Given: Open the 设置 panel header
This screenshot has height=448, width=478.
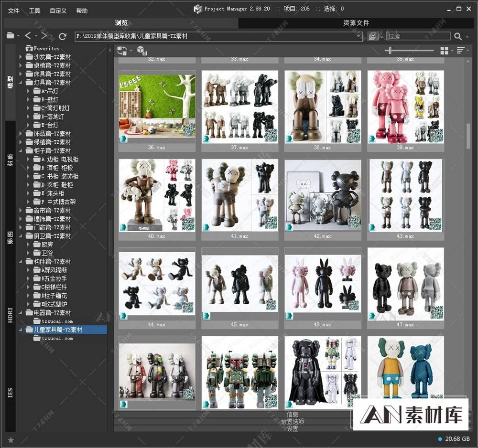Looking at the screenshot, I should tap(293, 428).
